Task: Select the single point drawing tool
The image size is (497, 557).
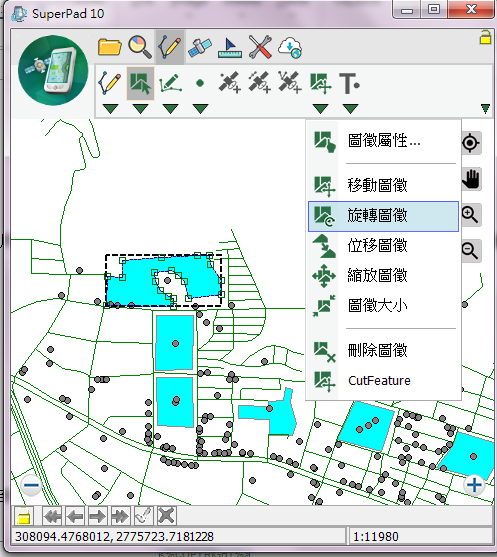Action: click(x=200, y=83)
